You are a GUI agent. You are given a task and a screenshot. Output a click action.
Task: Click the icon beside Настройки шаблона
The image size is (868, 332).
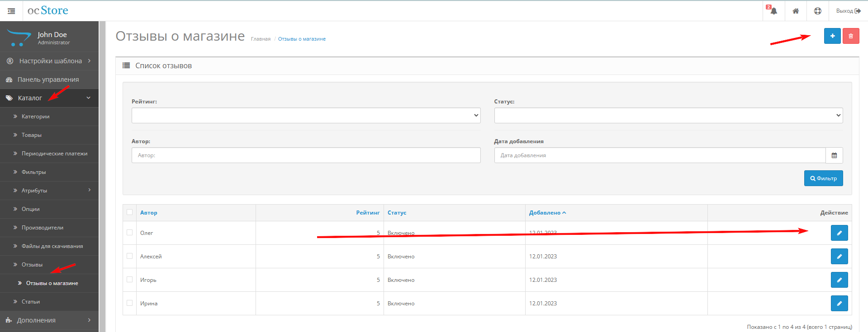click(x=10, y=61)
